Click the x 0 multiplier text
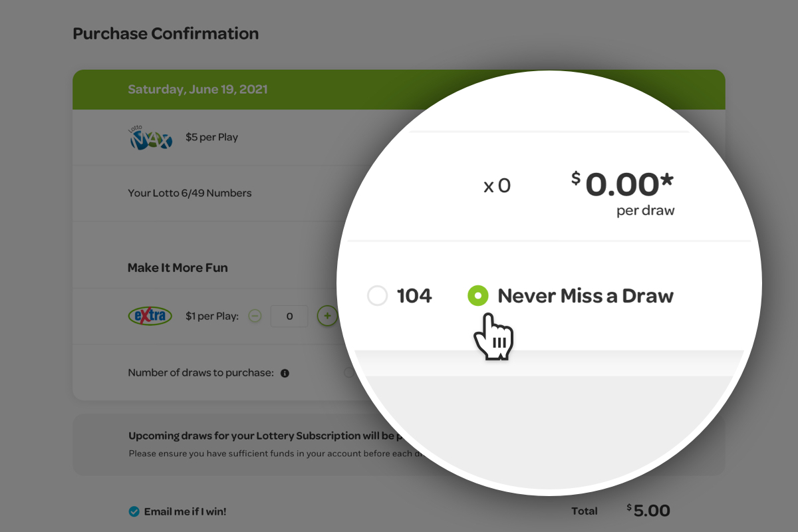 (497, 186)
